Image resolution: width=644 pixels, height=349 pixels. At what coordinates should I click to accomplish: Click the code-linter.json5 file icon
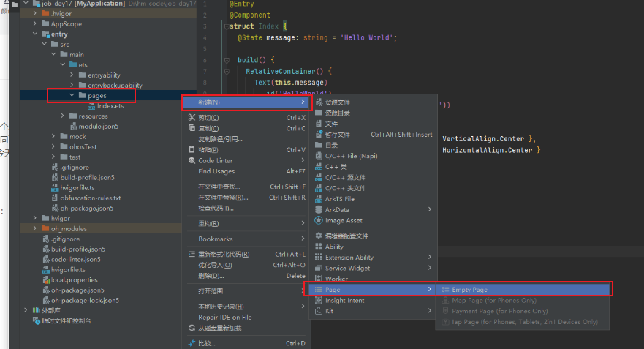pyautogui.click(x=46, y=260)
